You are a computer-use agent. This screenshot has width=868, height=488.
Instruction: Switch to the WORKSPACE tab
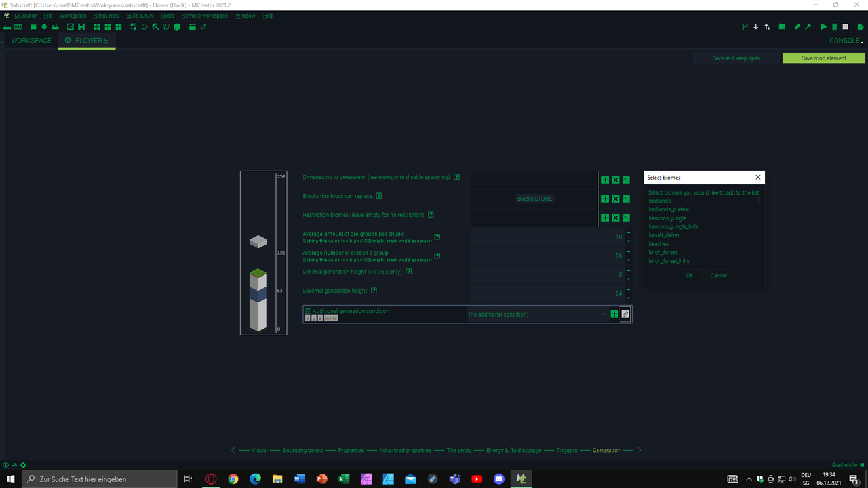click(x=31, y=41)
